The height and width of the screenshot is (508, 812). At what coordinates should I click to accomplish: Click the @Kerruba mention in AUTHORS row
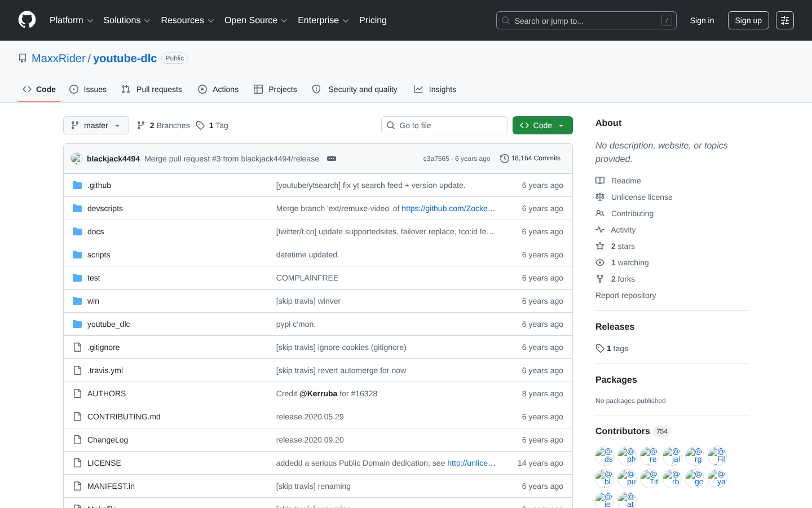tap(319, 393)
